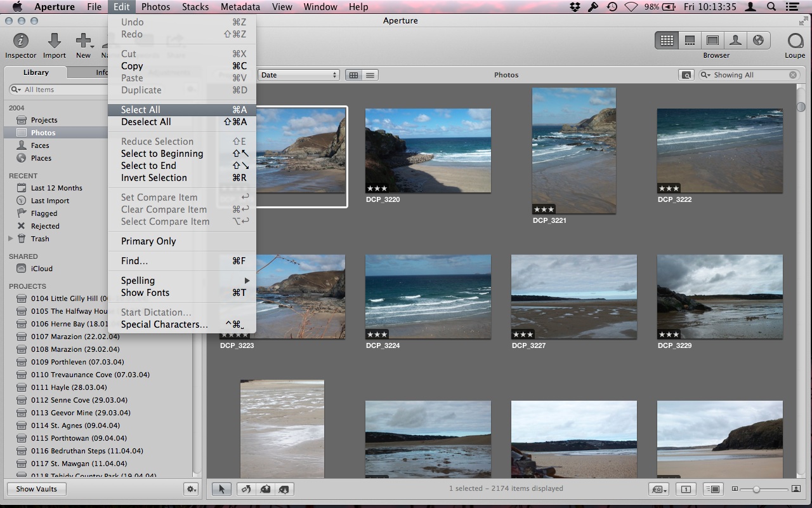Select thumbnail DCP_3221
The width and height of the screenshot is (812, 508).
click(x=573, y=151)
